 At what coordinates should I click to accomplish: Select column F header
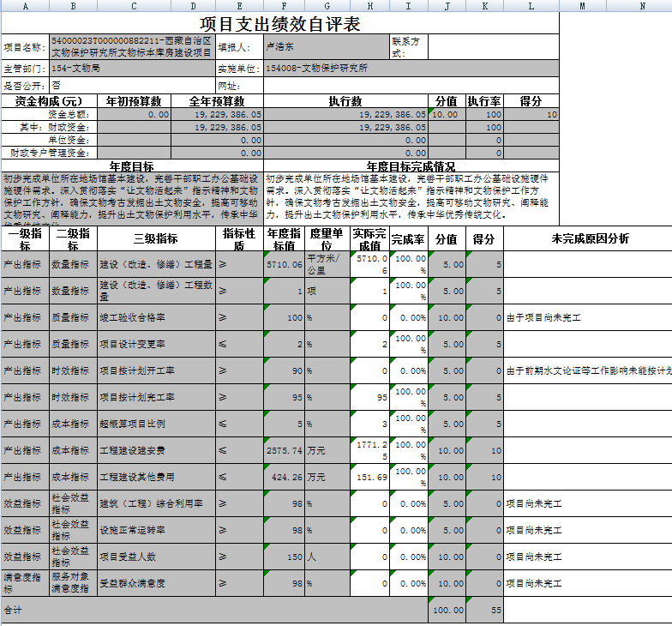point(283,6)
